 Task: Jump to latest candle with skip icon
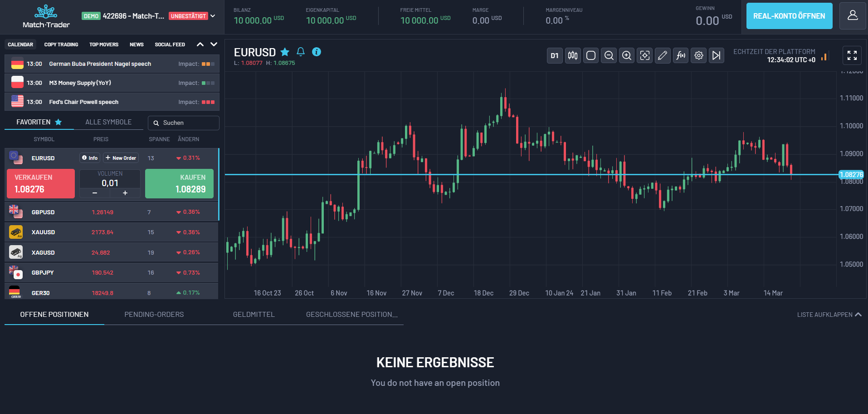[717, 55]
